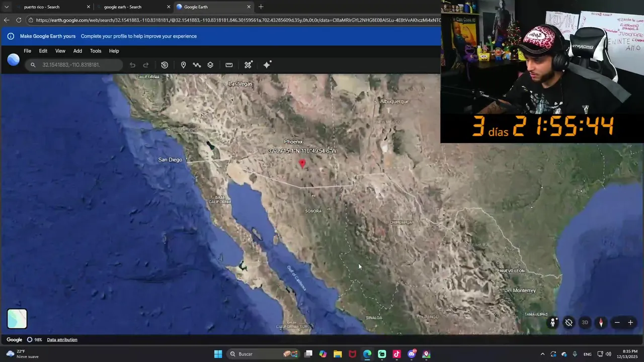Click the coordinate label 32°09'15.1"N above the pin
644x362 pixels.
pyautogui.click(x=302, y=151)
